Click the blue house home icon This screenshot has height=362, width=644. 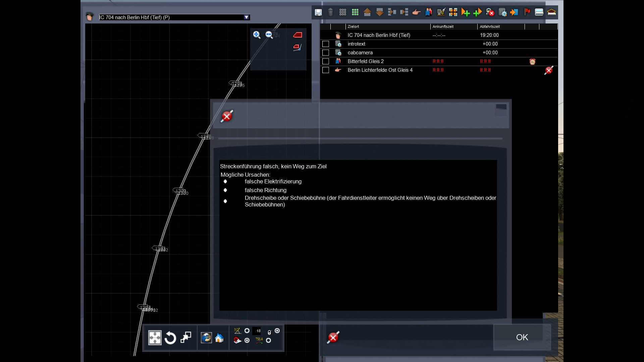coord(219,338)
